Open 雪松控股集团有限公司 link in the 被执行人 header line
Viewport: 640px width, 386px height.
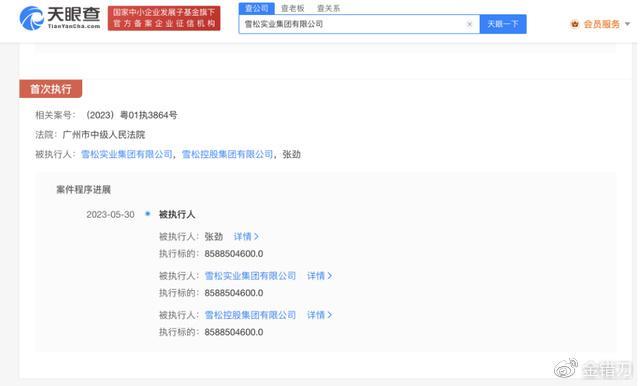(x=227, y=154)
